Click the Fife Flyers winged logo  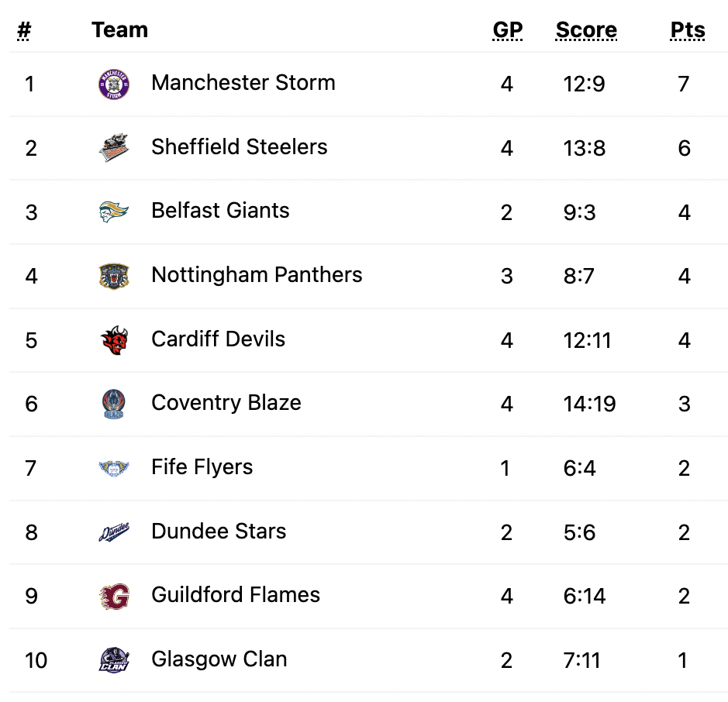(x=114, y=468)
